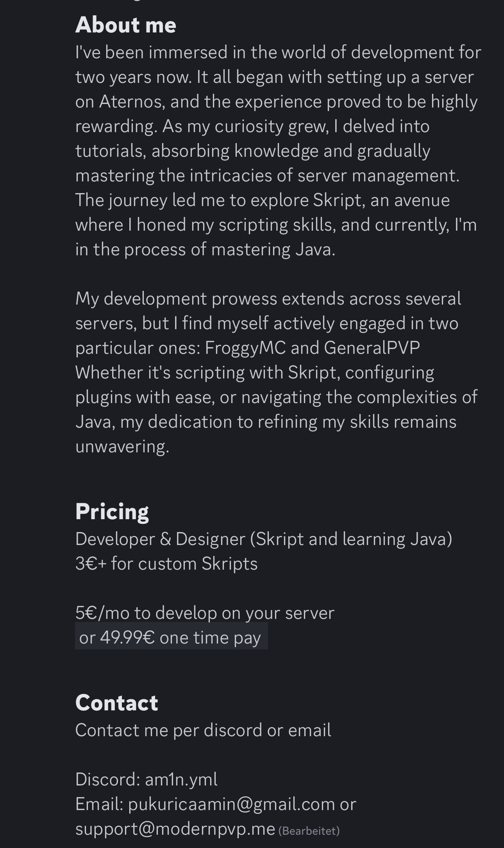
Task: Click the Discord: am1n.yml line
Action: coord(146,779)
